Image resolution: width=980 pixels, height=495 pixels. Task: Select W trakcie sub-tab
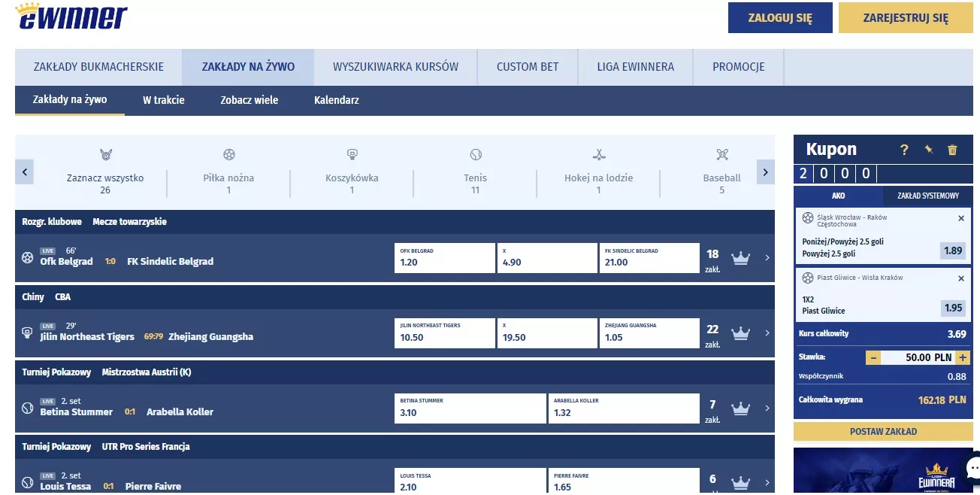pyautogui.click(x=164, y=100)
